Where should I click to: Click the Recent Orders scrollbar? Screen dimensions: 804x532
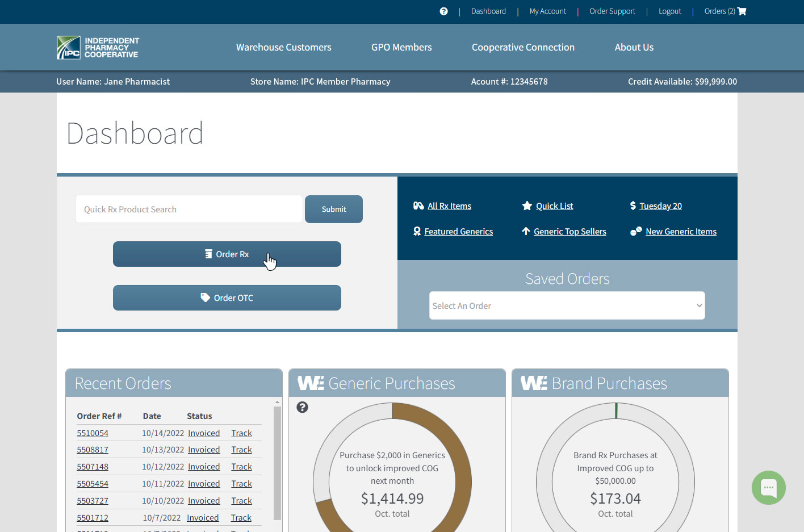[277, 463]
